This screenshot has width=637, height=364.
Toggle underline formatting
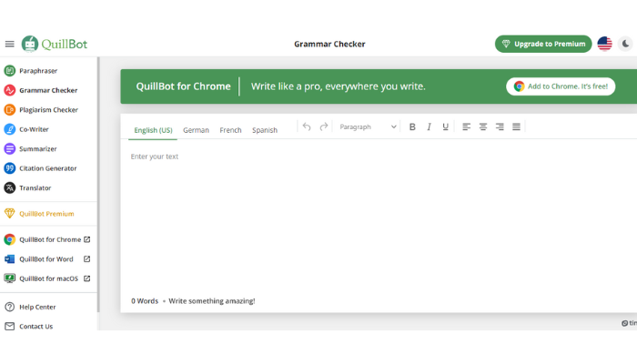tap(446, 126)
